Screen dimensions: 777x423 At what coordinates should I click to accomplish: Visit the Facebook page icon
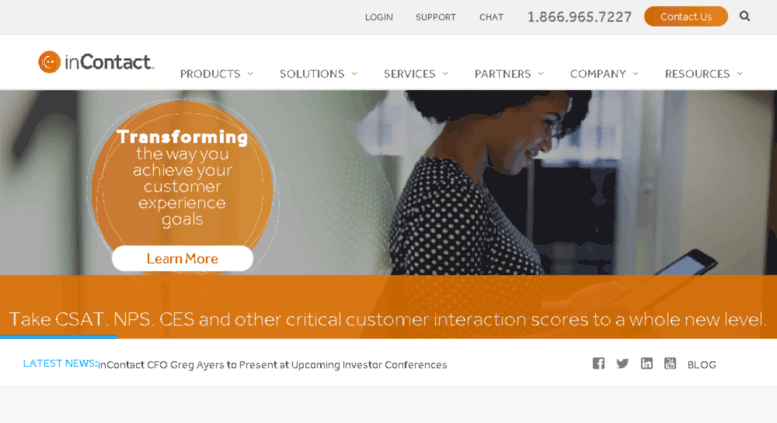[598, 364]
